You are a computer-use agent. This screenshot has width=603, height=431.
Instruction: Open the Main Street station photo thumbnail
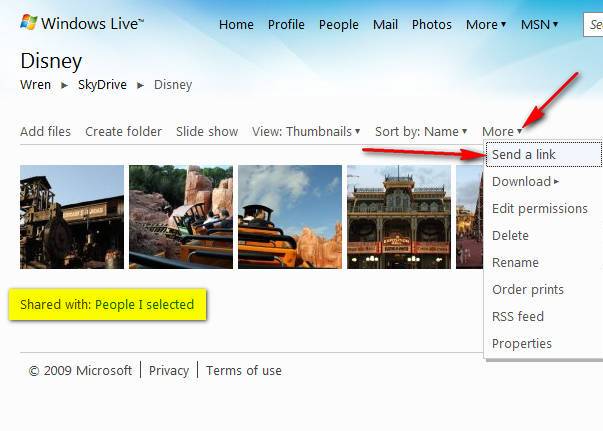399,217
